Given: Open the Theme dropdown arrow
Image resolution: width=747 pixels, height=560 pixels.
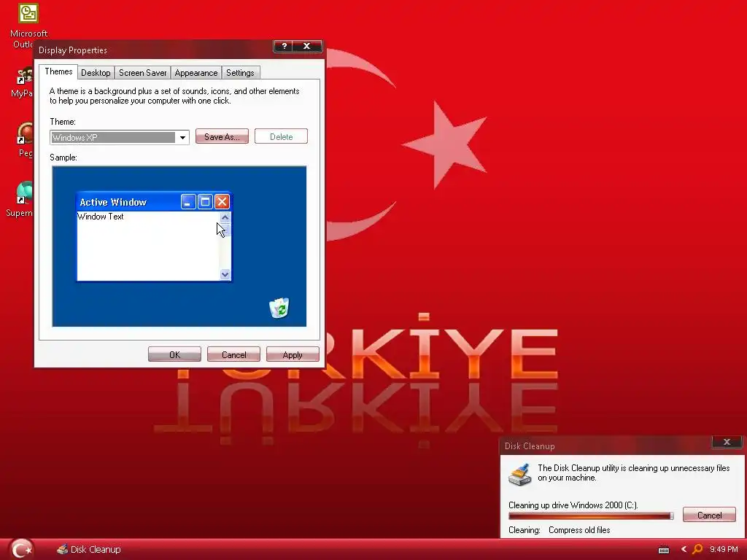Looking at the screenshot, I should (182, 138).
